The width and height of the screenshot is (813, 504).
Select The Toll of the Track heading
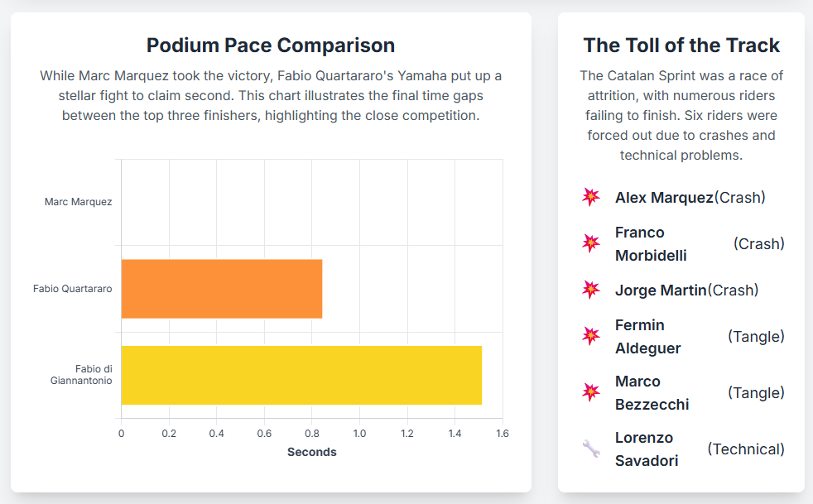[681, 46]
